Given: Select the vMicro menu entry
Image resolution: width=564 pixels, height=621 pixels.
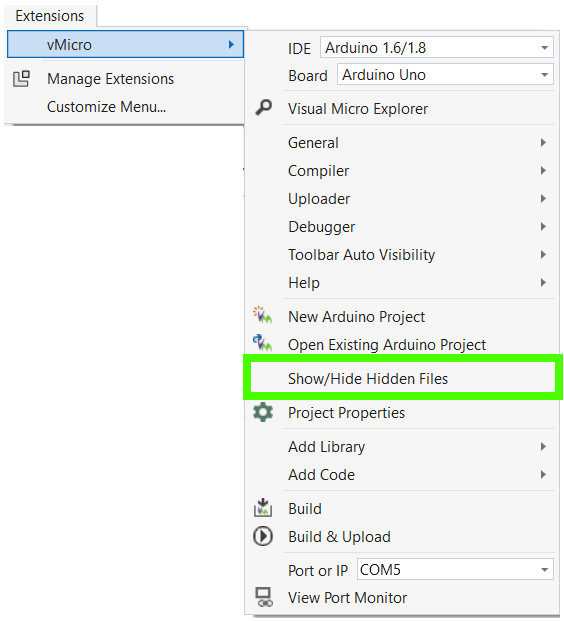Looking at the screenshot, I should (x=125, y=44).
